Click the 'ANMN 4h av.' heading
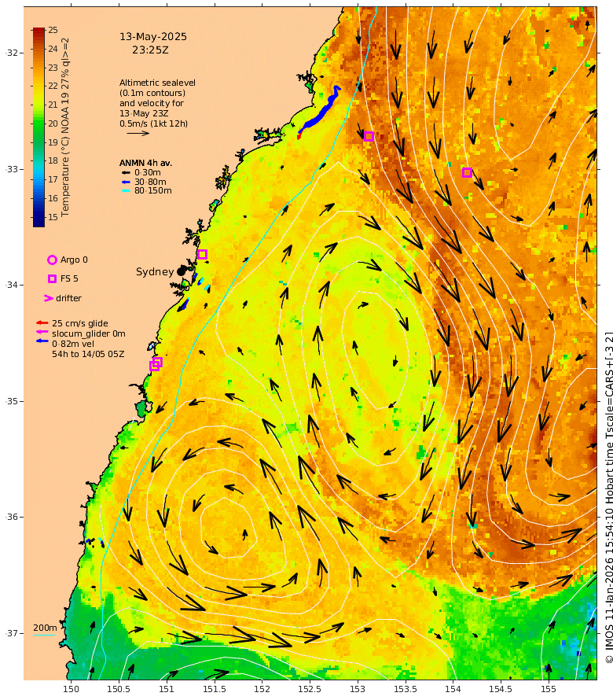Image resolution: width=613 pixels, height=700 pixels. pyautogui.click(x=145, y=163)
